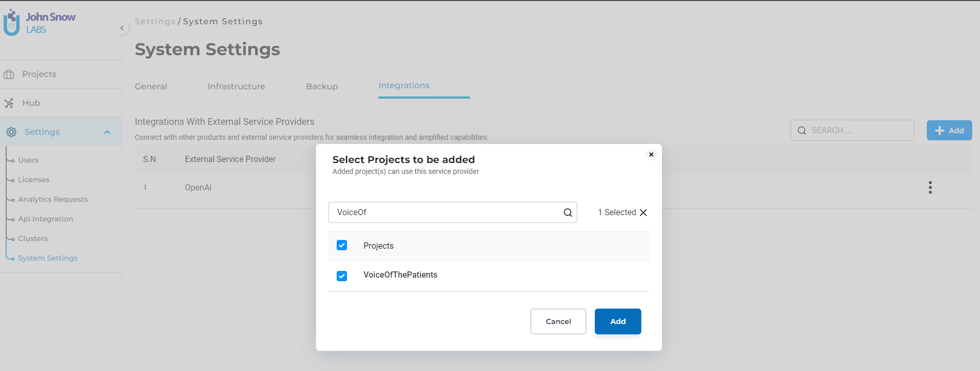
Task: Collapse the Settings submenu with the chevron
Action: pos(107,132)
